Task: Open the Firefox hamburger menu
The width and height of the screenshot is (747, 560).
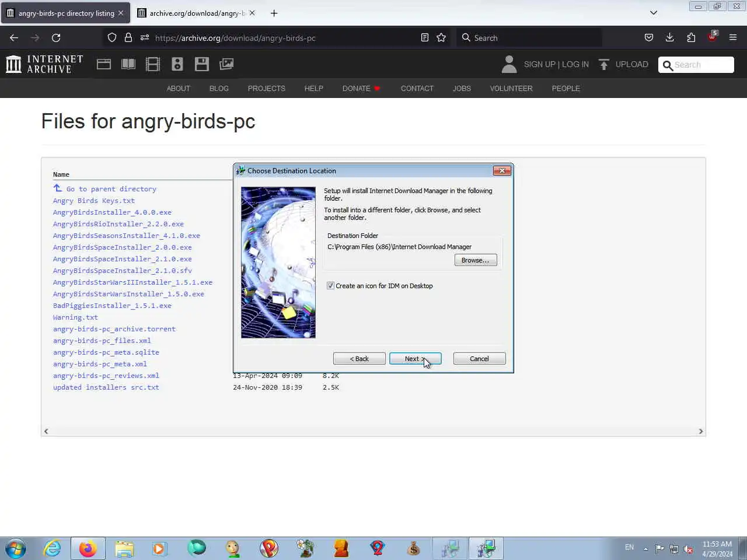Action: [733, 37]
